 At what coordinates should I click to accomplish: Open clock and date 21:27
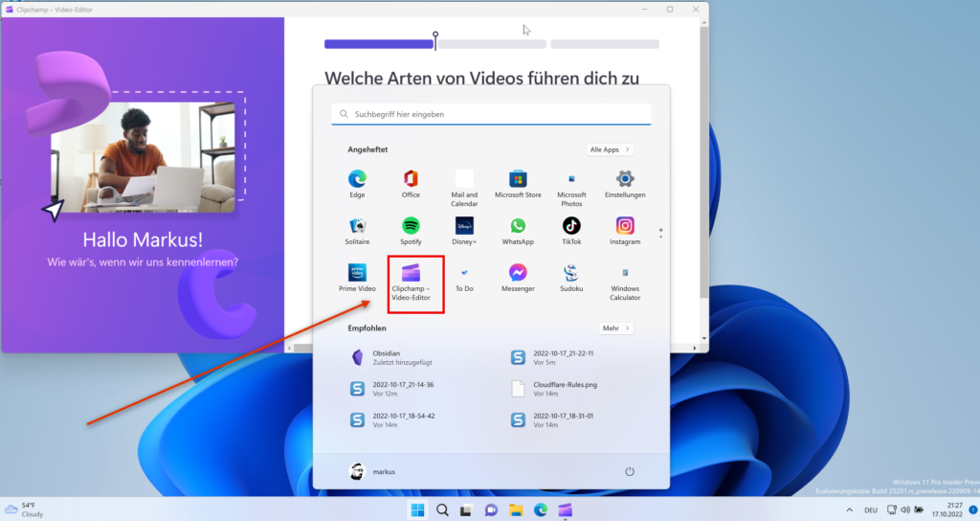pos(947,510)
